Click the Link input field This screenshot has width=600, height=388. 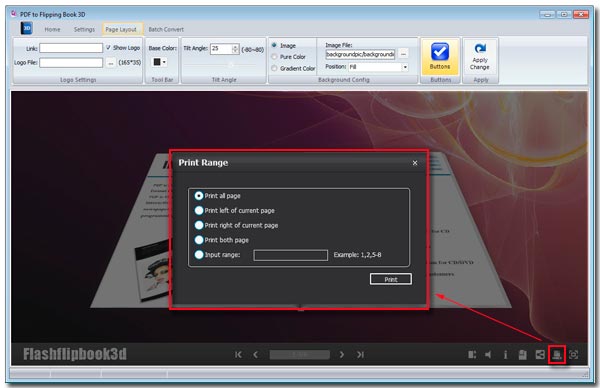tap(71, 48)
